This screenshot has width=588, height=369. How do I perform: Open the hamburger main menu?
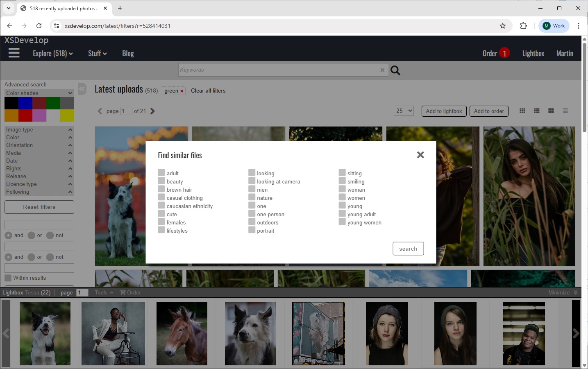[14, 53]
